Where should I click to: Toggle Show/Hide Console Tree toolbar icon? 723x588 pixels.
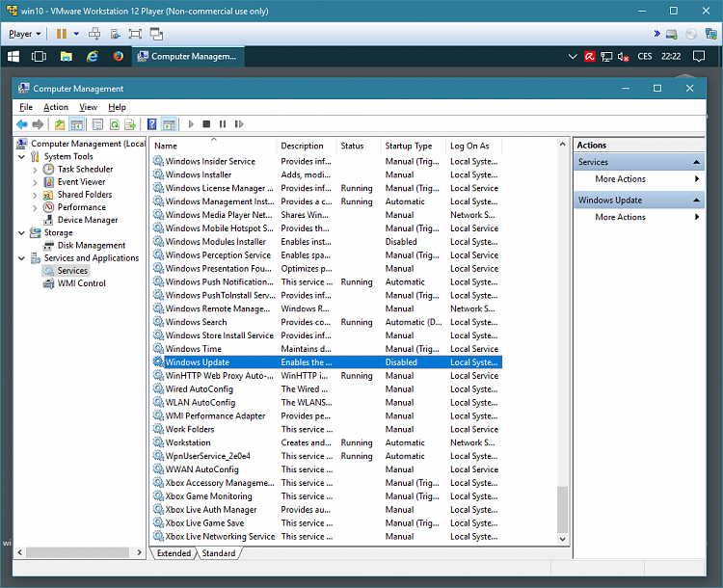[x=76, y=124]
